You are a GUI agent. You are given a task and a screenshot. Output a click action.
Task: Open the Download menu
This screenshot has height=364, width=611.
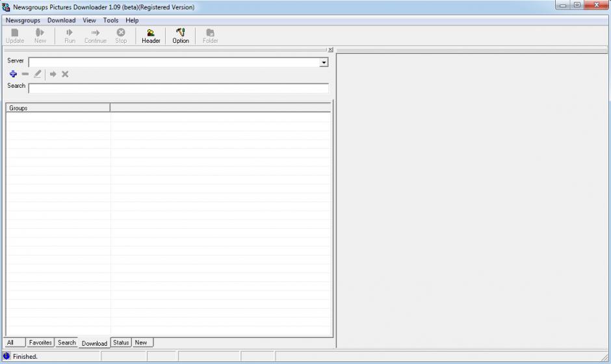[x=62, y=20]
